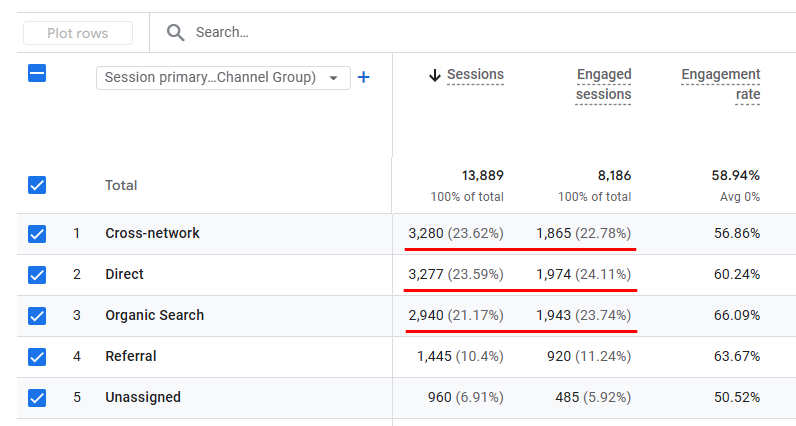Deselect the Direct row checkbox
This screenshot has width=796, height=426.
(37, 275)
